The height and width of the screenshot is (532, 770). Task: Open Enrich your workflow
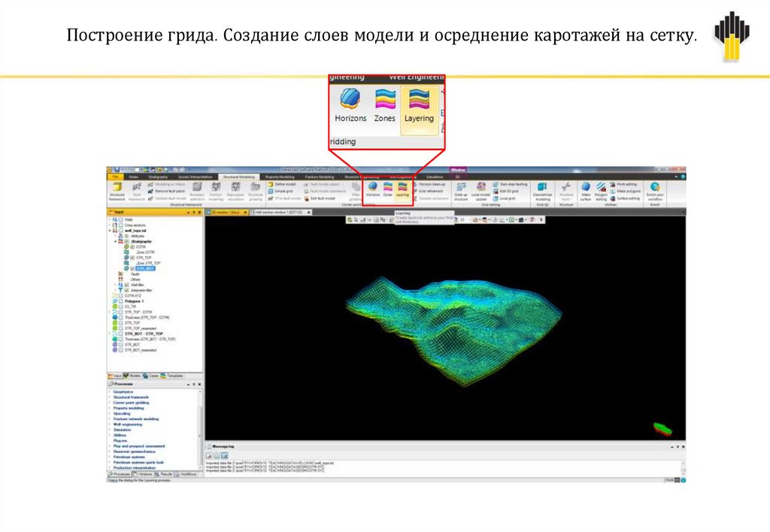pyautogui.click(x=655, y=192)
